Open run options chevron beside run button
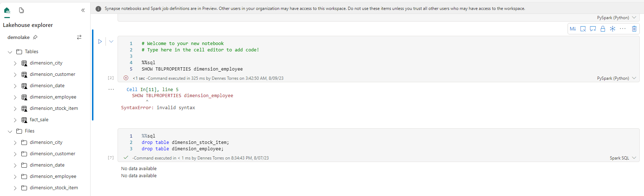644x196 pixels. pyautogui.click(x=111, y=41)
